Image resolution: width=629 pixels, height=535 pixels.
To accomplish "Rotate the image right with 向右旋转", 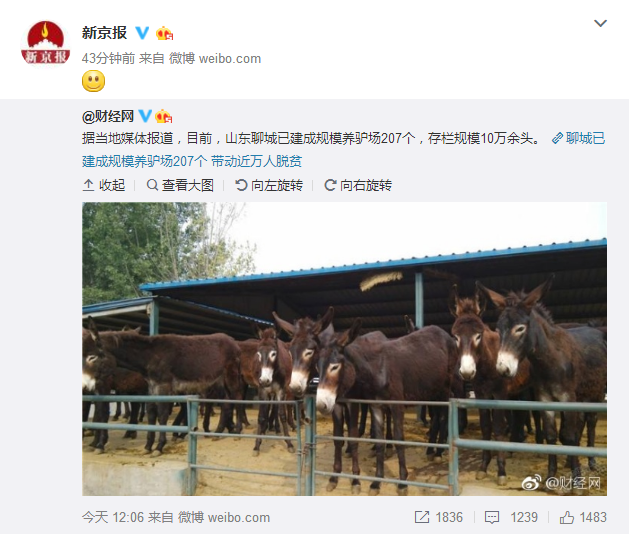I will tap(358, 185).
